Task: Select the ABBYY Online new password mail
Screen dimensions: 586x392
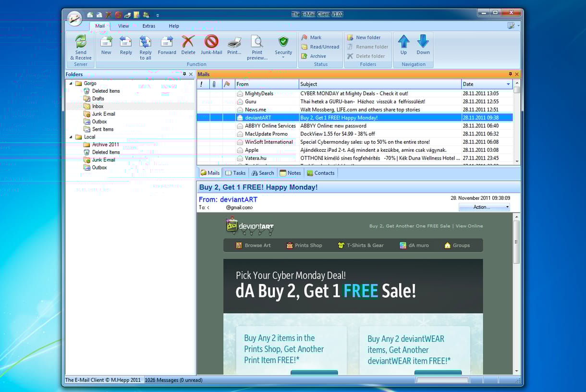Action: point(354,126)
